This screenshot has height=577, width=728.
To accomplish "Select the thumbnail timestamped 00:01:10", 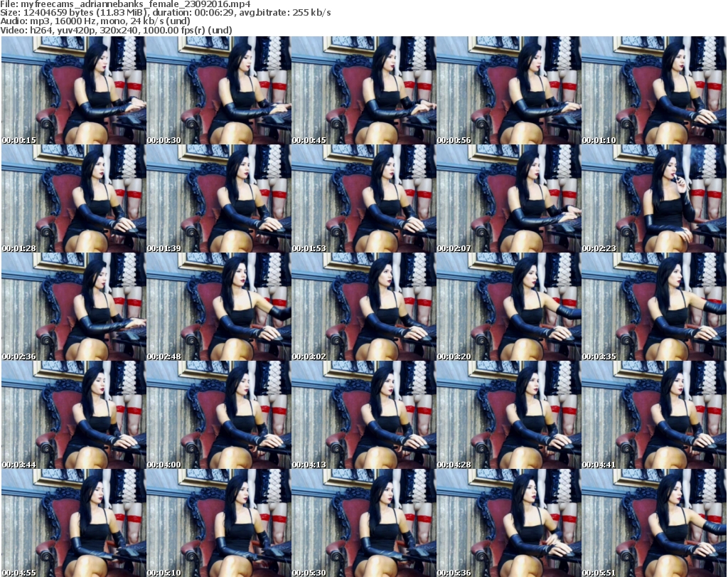I will [x=653, y=90].
